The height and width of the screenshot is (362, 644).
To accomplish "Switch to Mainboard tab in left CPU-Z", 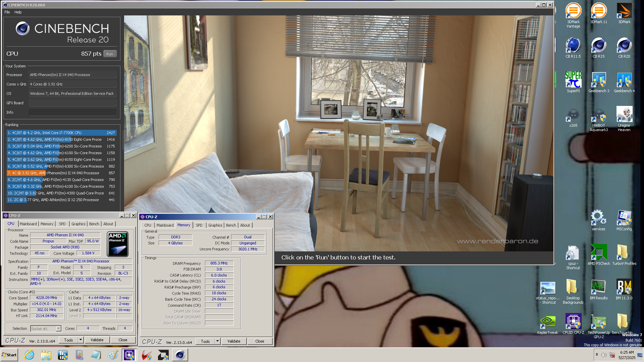I will 28,224.
